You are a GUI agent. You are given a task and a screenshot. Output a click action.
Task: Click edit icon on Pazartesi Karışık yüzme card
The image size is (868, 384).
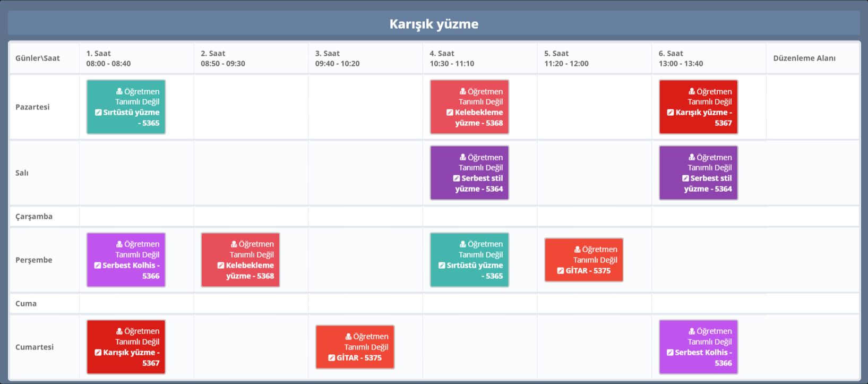[x=671, y=113]
